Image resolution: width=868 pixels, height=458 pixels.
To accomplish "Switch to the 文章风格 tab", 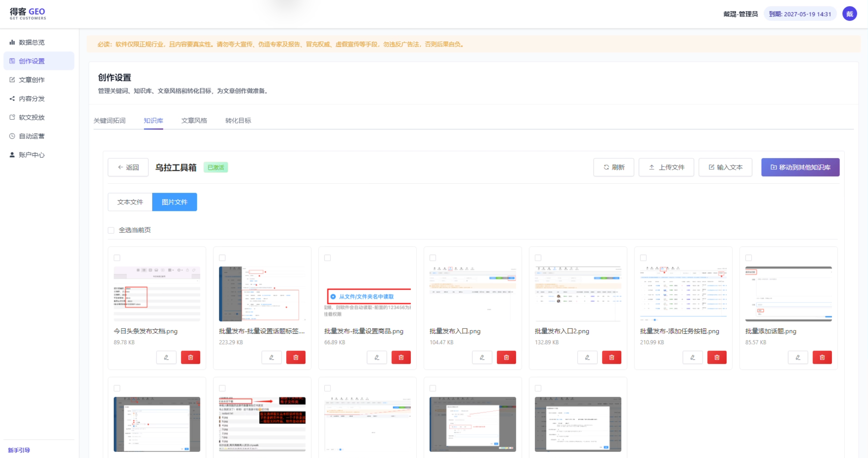I will click(x=194, y=121).
